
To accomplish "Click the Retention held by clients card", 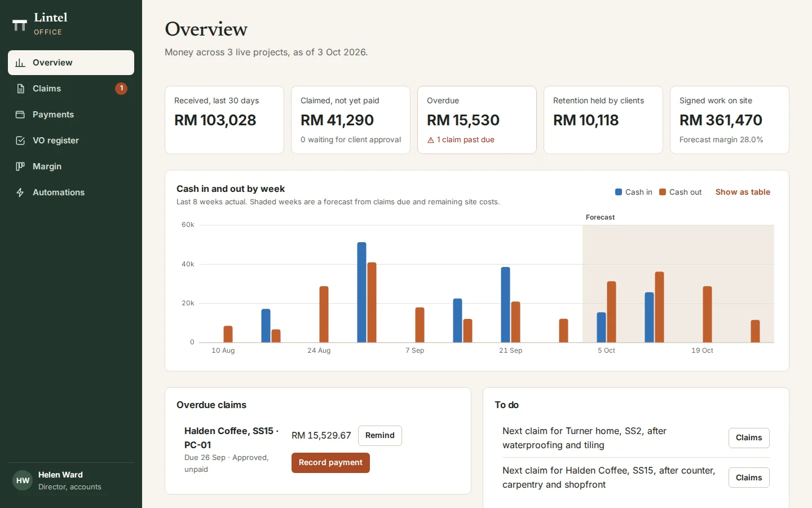I will coord(603,120).
